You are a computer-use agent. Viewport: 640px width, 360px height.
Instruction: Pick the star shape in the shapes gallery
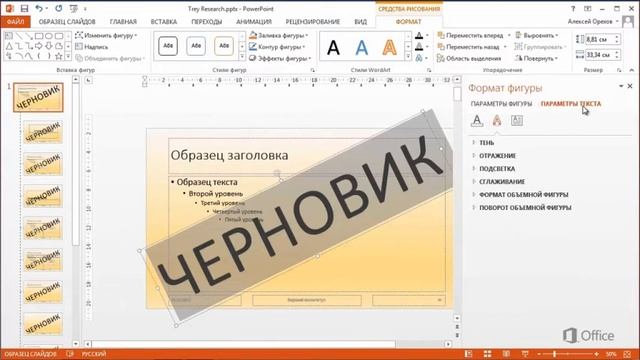[59, 56]
